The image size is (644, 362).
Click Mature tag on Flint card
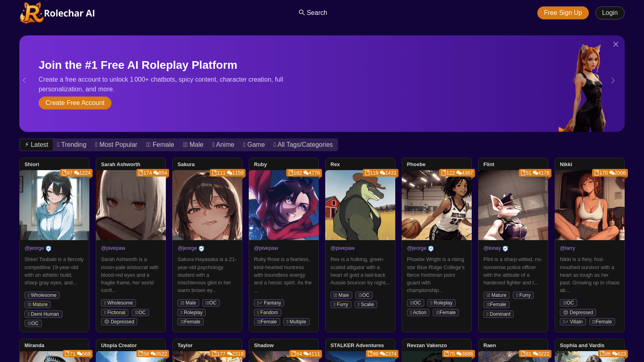[x=496, y=295]
